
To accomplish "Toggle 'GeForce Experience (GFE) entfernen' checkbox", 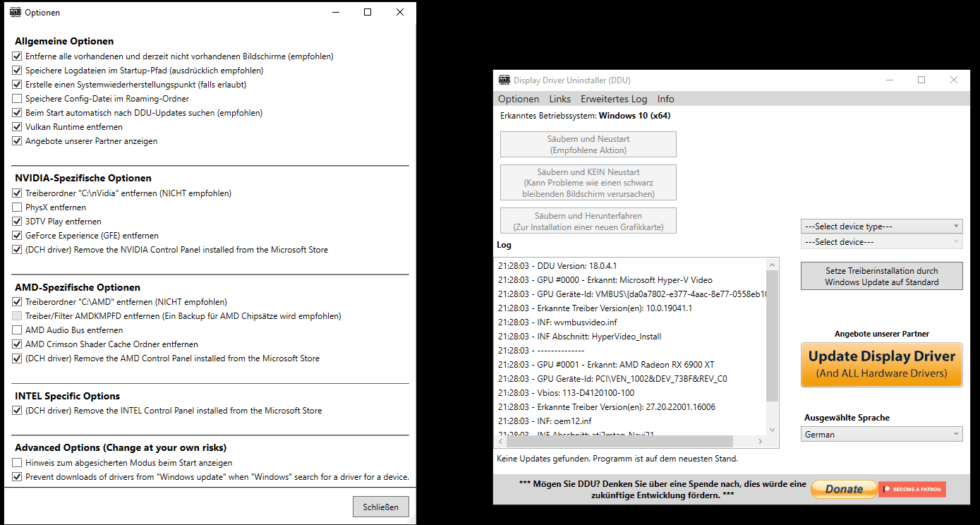I will [x=17, y=236].
